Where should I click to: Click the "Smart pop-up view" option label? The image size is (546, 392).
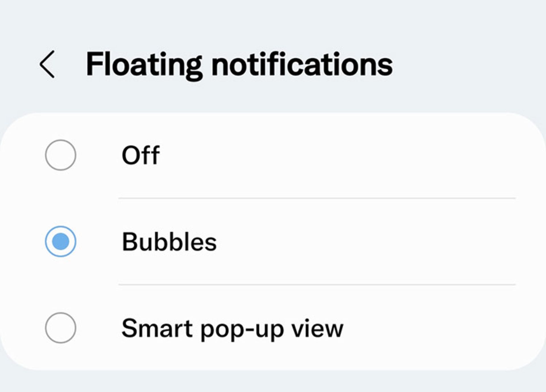point(232,328)
